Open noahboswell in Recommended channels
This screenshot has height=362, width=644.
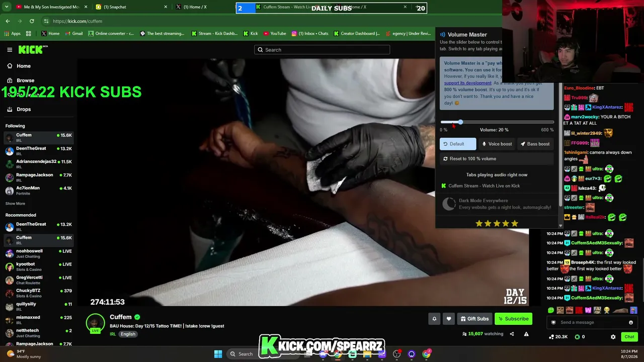pyautogui.click(x=38, y=253)
